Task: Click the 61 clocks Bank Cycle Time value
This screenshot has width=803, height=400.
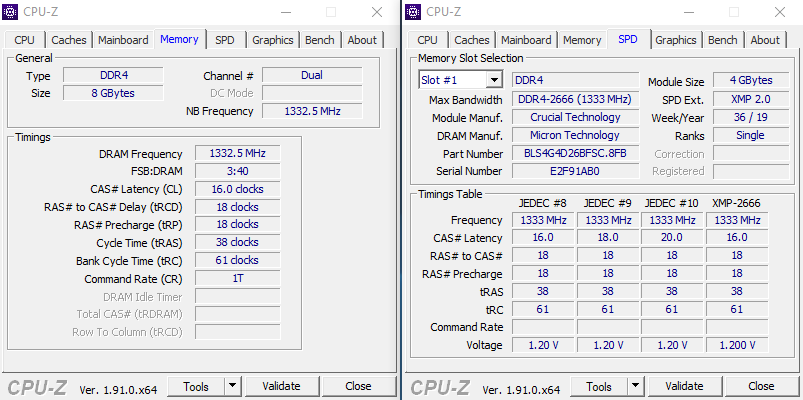Action: 238,260
